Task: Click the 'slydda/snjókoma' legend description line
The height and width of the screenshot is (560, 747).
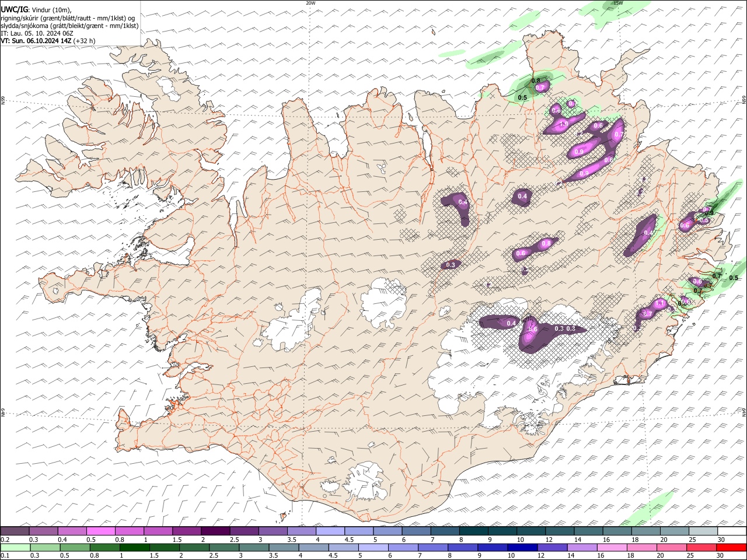Action: [x=69, y=26]
